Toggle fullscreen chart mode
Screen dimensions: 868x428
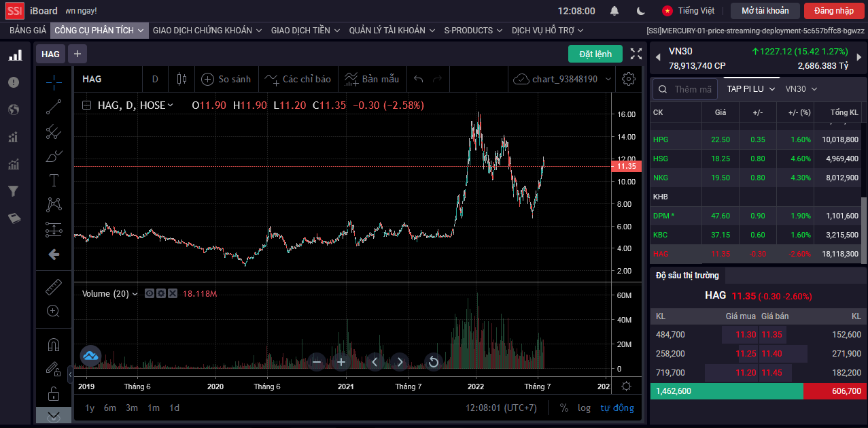tap(636, 54)
